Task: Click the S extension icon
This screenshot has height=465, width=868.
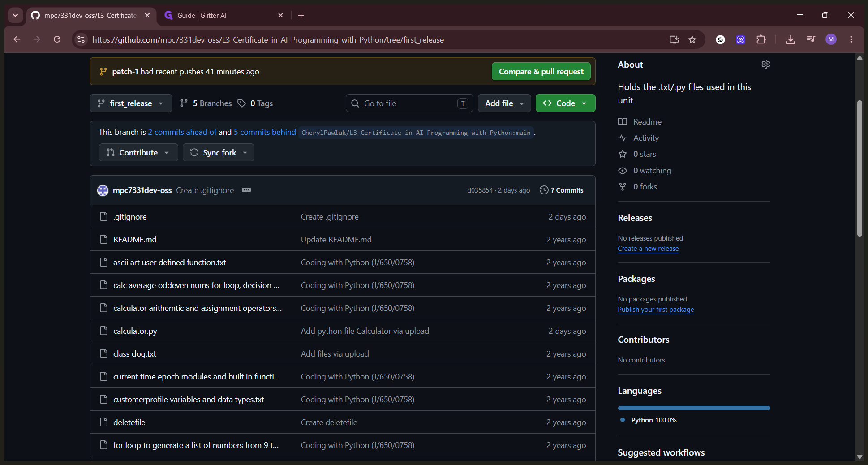Action: point(720,39)
